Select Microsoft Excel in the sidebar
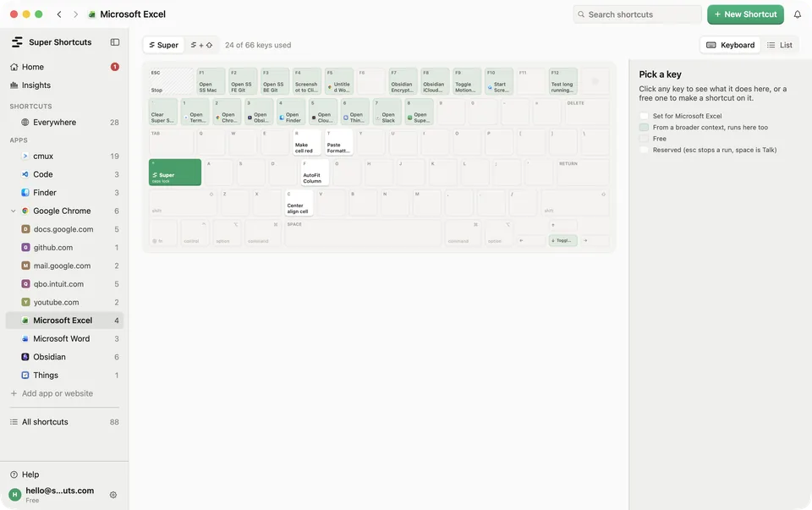Viewport: 812px width, 510px height. [x=65, y=321]
